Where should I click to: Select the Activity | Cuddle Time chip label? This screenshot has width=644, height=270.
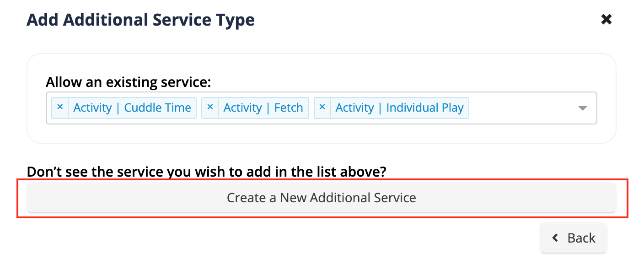[132, 108]
